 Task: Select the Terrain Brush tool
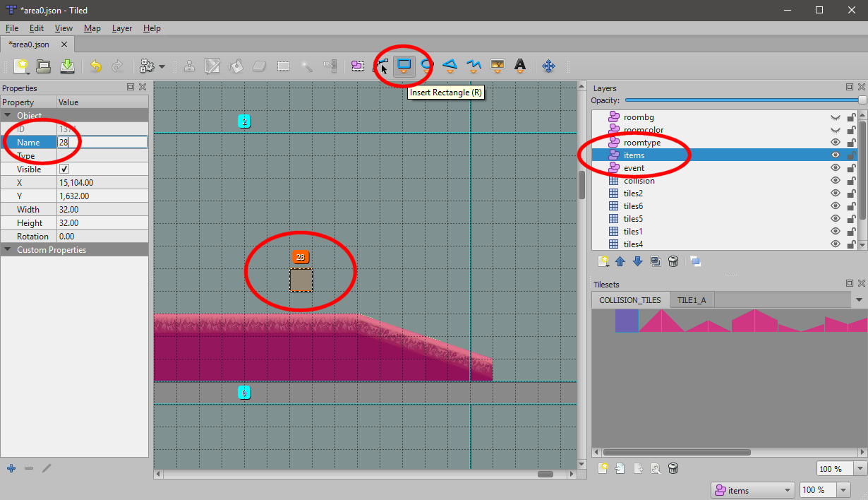(x=212, y=66)
